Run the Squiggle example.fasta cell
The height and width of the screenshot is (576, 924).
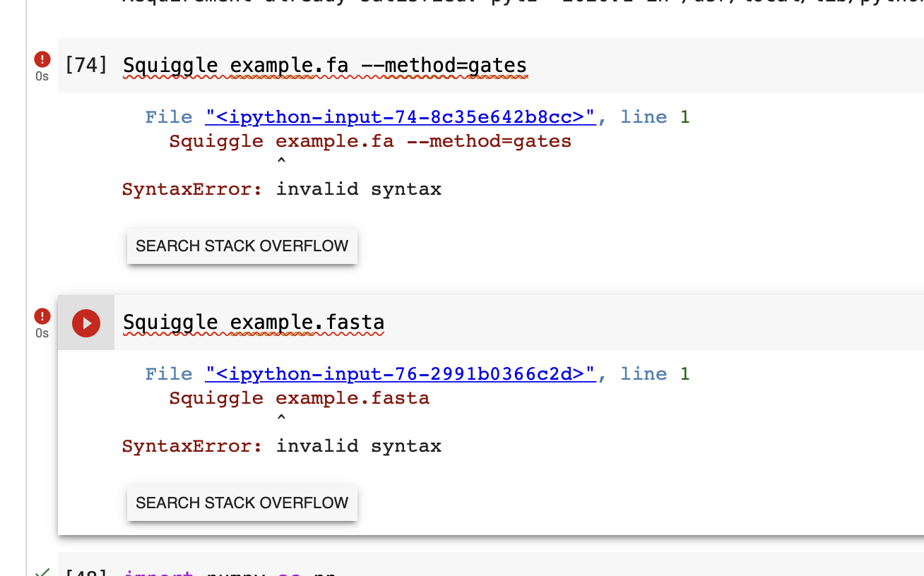coord(86,323)
